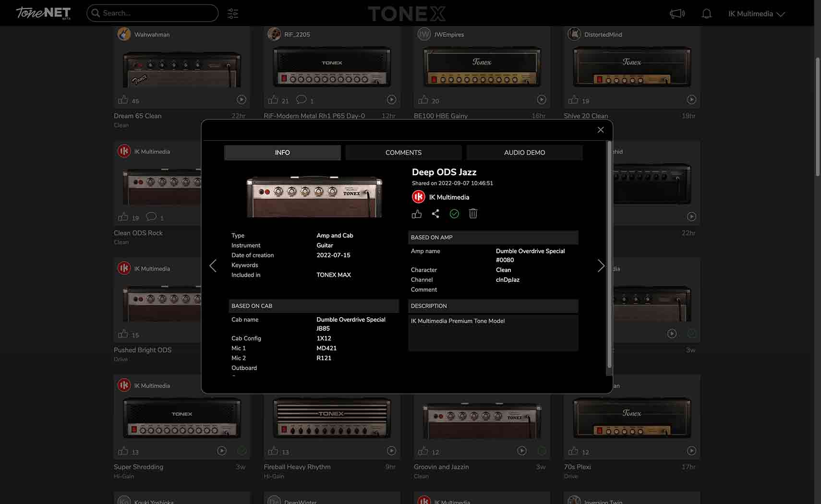Viewport: 821px width, 504px height.
Task: Open the announcements megaphone icon
Action: [677, 13]
